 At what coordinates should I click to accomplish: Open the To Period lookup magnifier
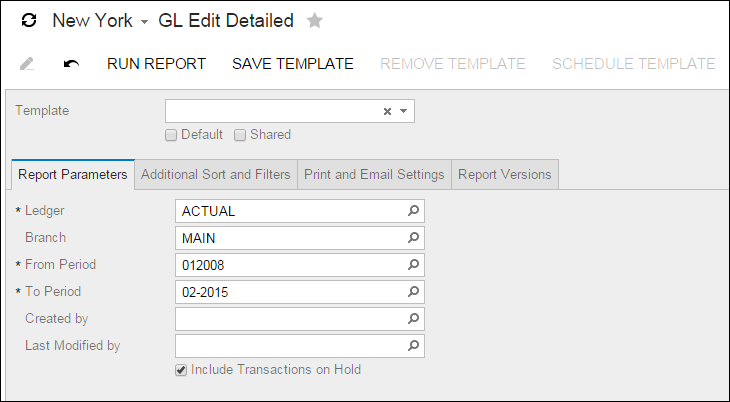pyautogui.click(x=414, y=292)
